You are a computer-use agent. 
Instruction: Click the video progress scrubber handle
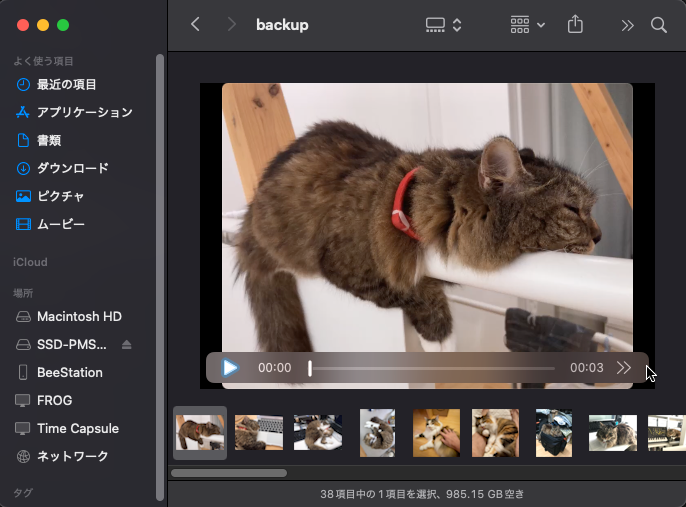coord(310,368)
